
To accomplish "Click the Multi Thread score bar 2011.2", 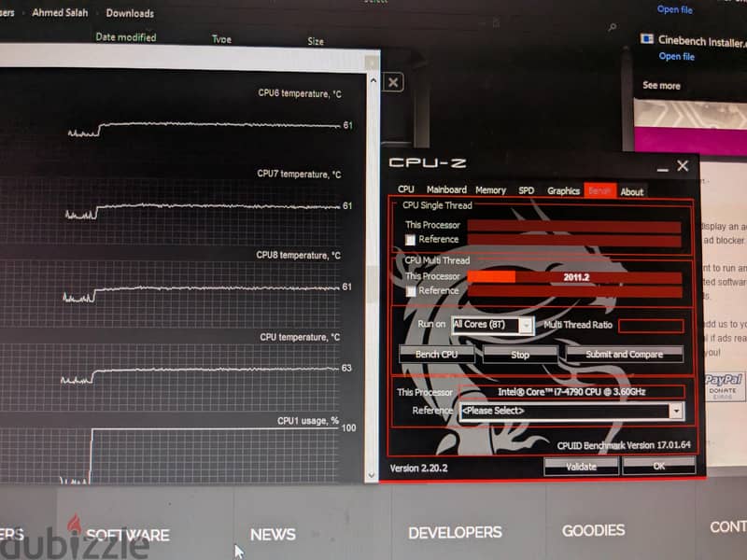I will [574, 277].
